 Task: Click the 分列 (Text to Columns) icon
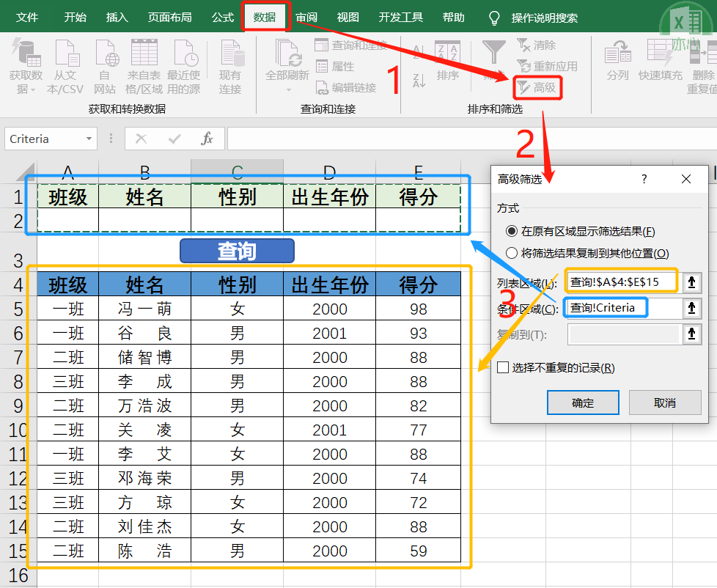tap(618, 52)
